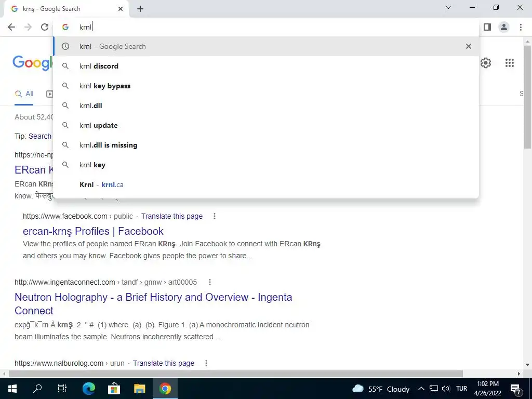The height and width of the screenshot is (399, 532).
Task: Open Microsoft Store from the taskbar
Action: (114, 389)
